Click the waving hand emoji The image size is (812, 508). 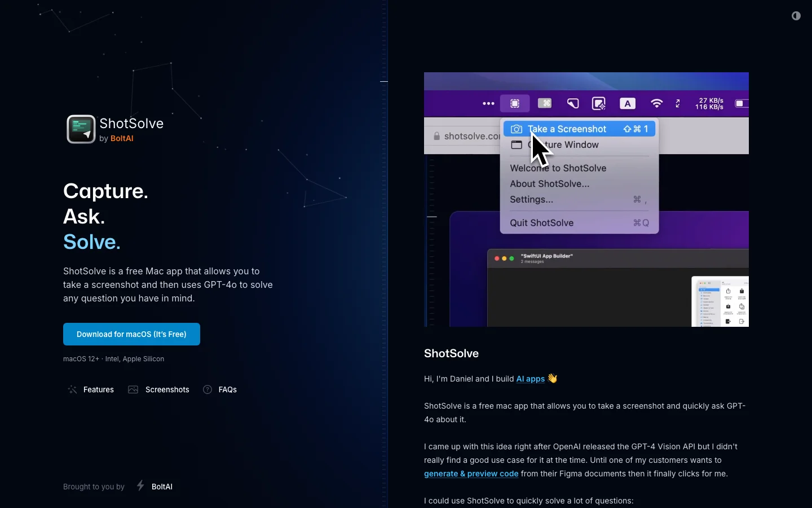554,379
